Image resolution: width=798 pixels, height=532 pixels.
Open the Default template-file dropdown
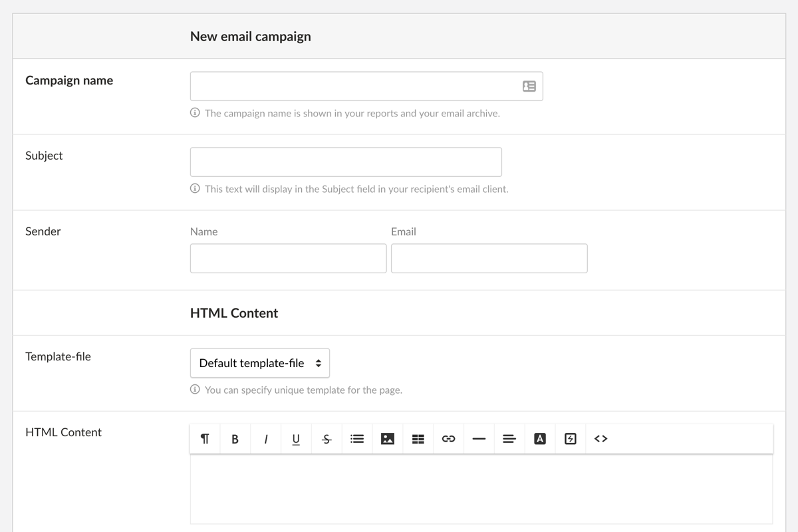260,363
